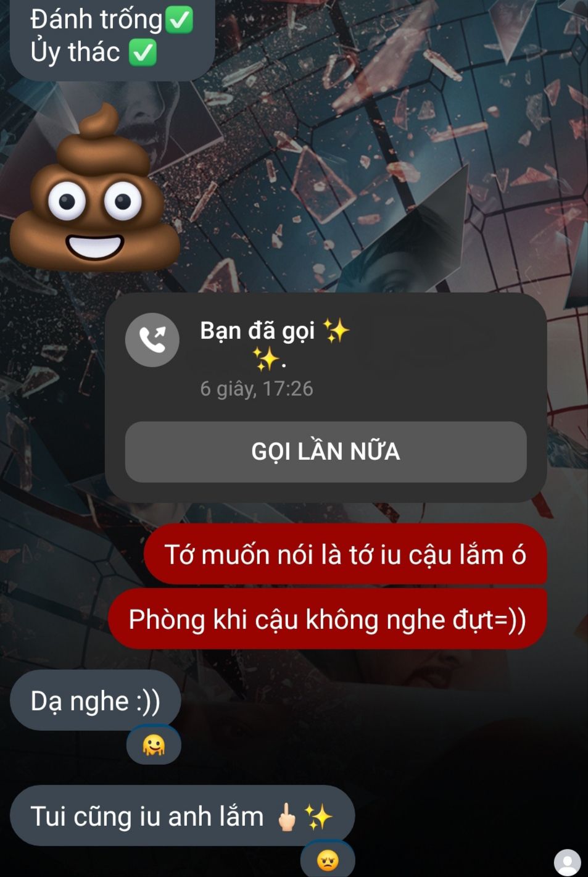Select the message Phòng khi cậu không nghe đựt=))

pos(328,619)
